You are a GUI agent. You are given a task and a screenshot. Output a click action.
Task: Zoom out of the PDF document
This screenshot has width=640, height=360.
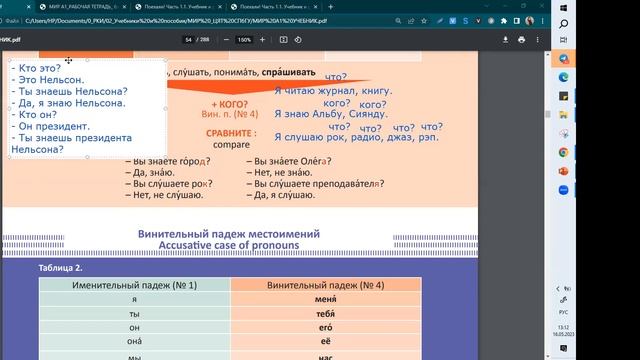click(226, 40)
